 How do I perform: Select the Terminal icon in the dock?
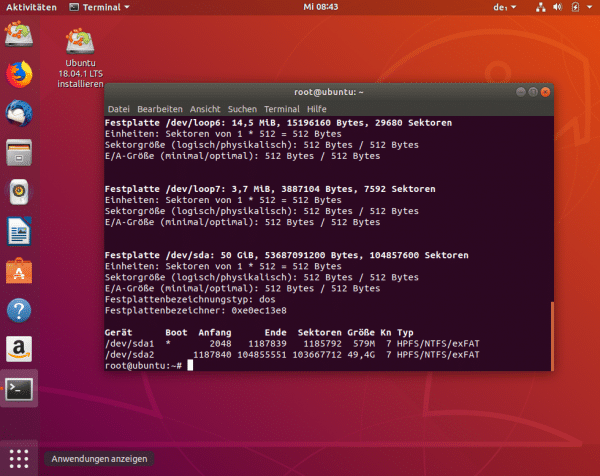(17, 388)
